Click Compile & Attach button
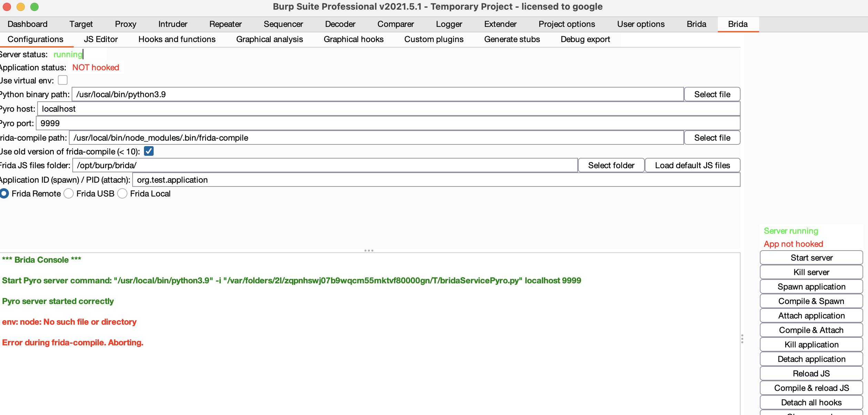The image size is (868, 415). 811,330
